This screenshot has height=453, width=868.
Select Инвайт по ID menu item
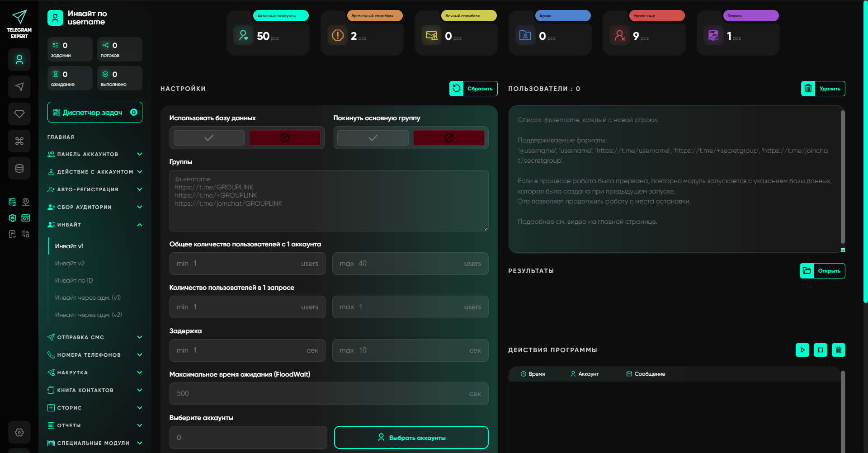click(x=74, y=280)
